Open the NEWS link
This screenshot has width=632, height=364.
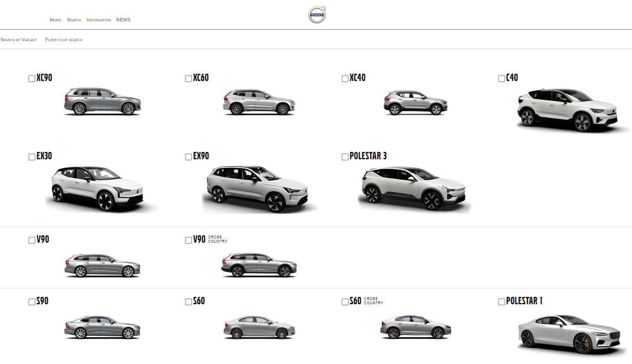[x=123, y=20]
